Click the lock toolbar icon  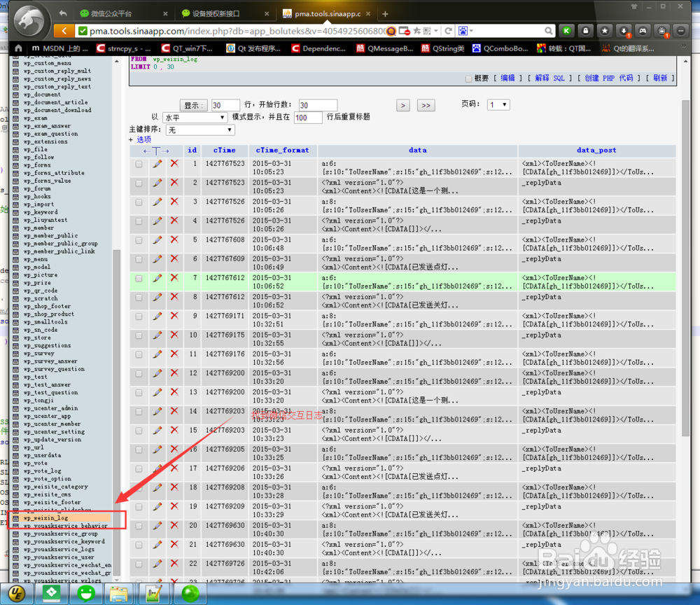(586, 31)
